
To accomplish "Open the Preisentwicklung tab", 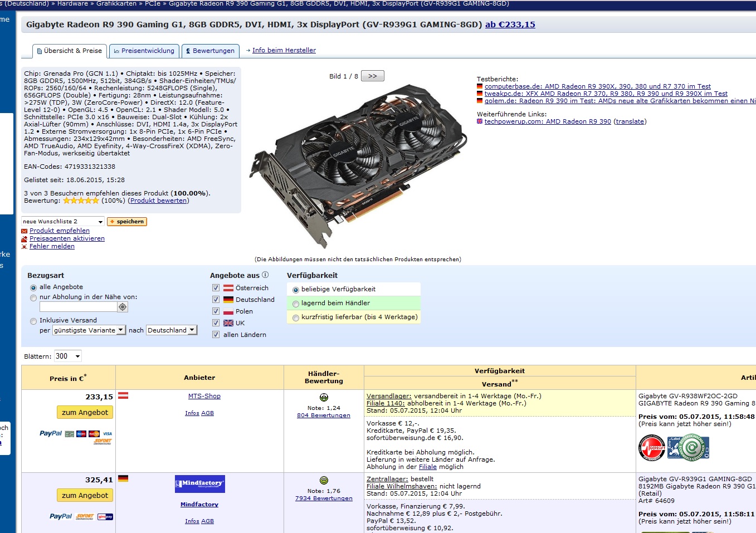I will pyautogui.click(x=144, y=51).
